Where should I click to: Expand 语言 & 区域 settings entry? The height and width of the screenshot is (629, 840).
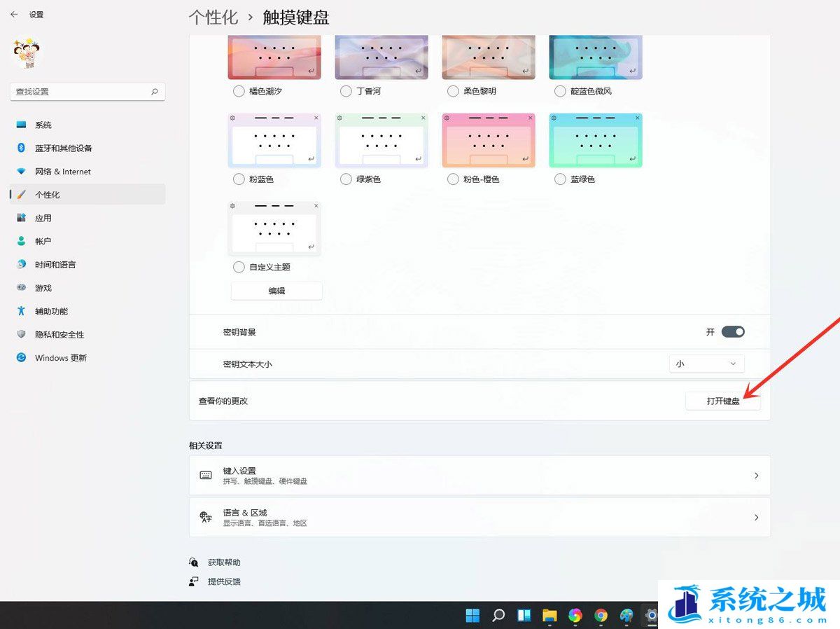479,518
